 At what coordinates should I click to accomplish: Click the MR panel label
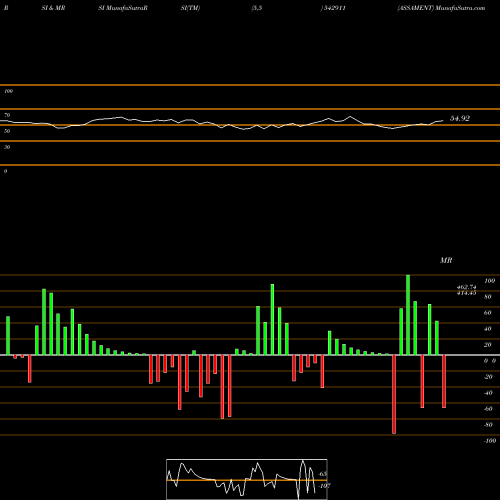click(446, 260)
